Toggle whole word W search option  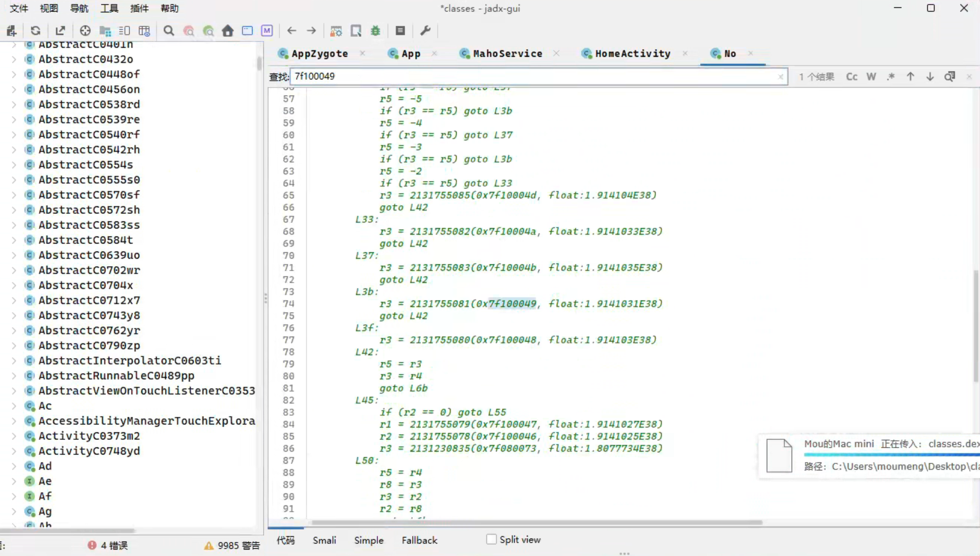(x=871, y=77)
